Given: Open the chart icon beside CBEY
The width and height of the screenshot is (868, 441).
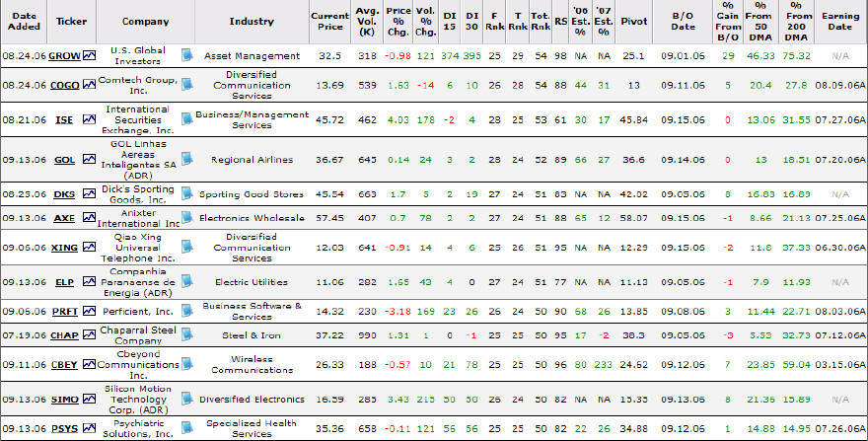Looking at the screenshot, I should (x=89, y=364).
